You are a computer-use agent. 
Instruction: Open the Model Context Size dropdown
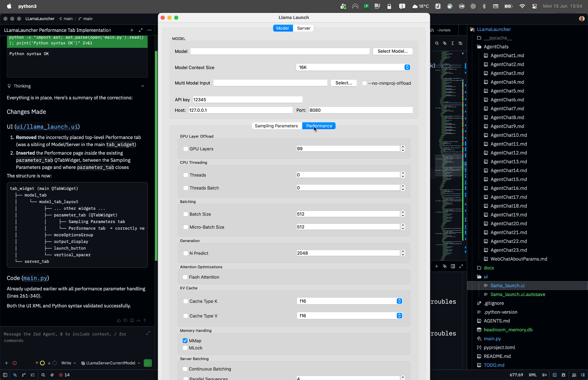pos(353,67)
